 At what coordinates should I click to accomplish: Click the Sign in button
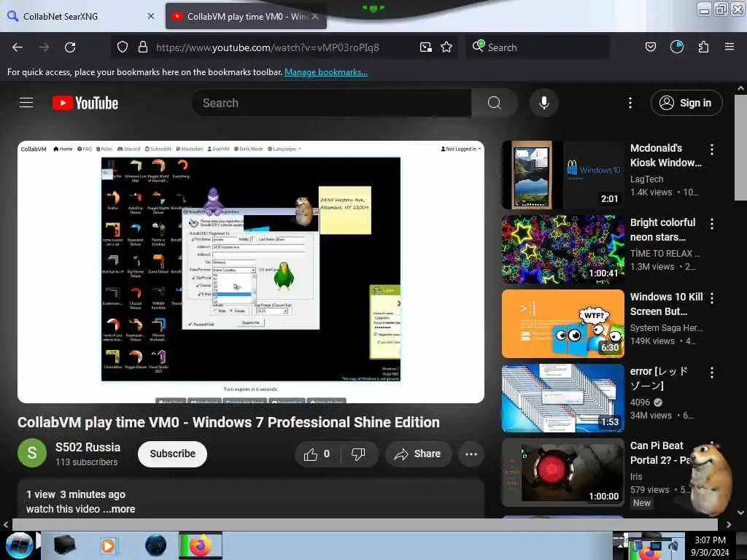686,103
